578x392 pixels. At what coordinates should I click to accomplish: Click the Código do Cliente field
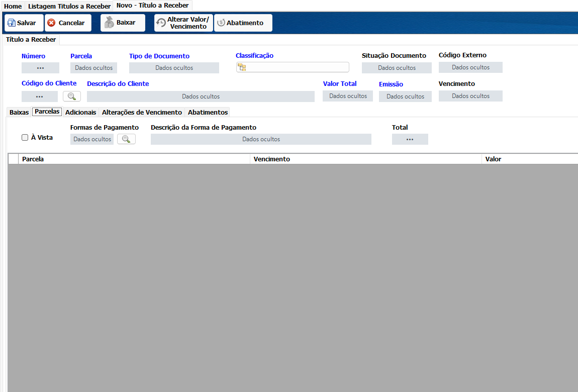point(40,96)
